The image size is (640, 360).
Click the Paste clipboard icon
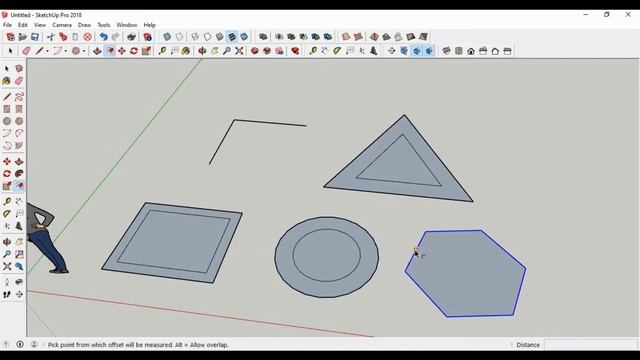[75, 37]
